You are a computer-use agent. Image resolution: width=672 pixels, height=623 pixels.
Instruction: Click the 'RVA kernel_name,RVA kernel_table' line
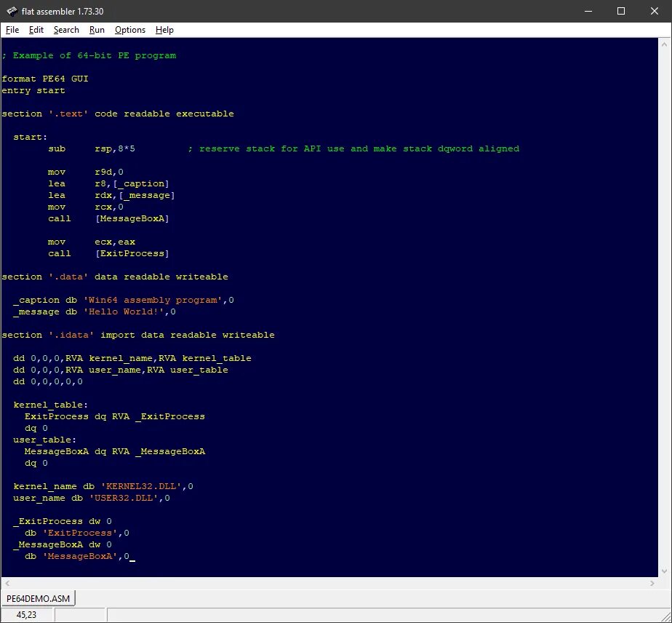(132, 359)
